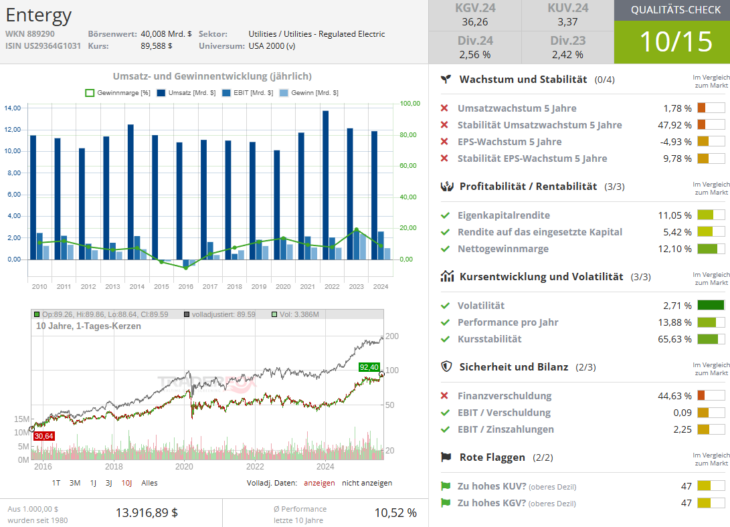
Task: Click the 10,52 % performance value
Action: 395,513
